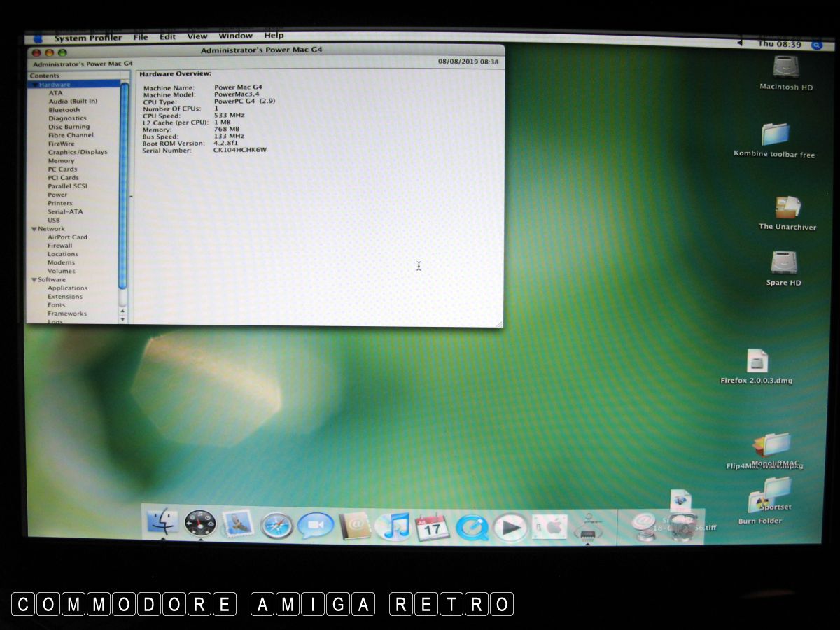
Task: Collapse the Software category triangle
Action: 33,280
